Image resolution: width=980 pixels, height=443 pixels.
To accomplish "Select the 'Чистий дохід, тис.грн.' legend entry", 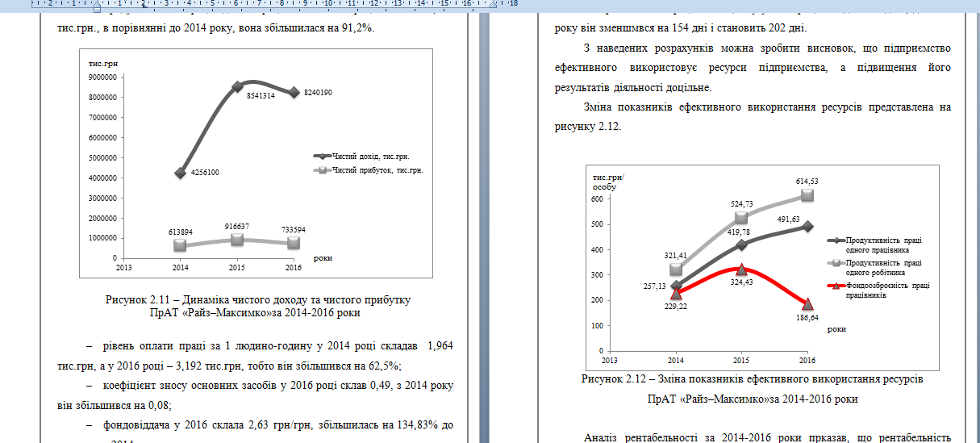I will [368, 156].
